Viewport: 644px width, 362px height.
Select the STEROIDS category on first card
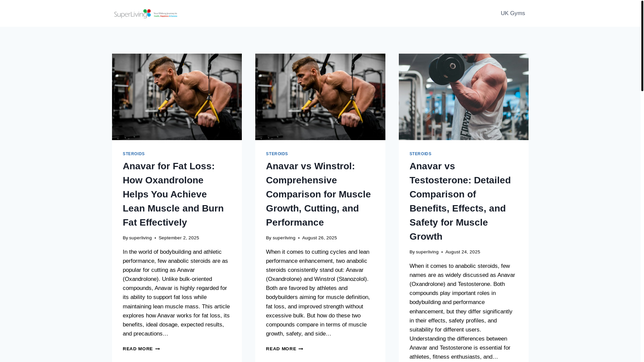pyautogui.click(x=133, y=154)
